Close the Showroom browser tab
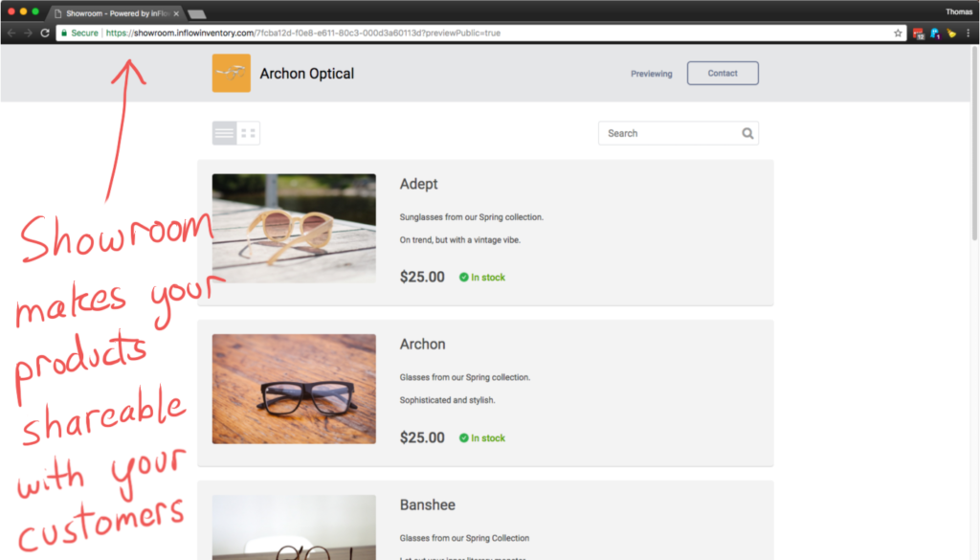 click(x=176, y=13)
